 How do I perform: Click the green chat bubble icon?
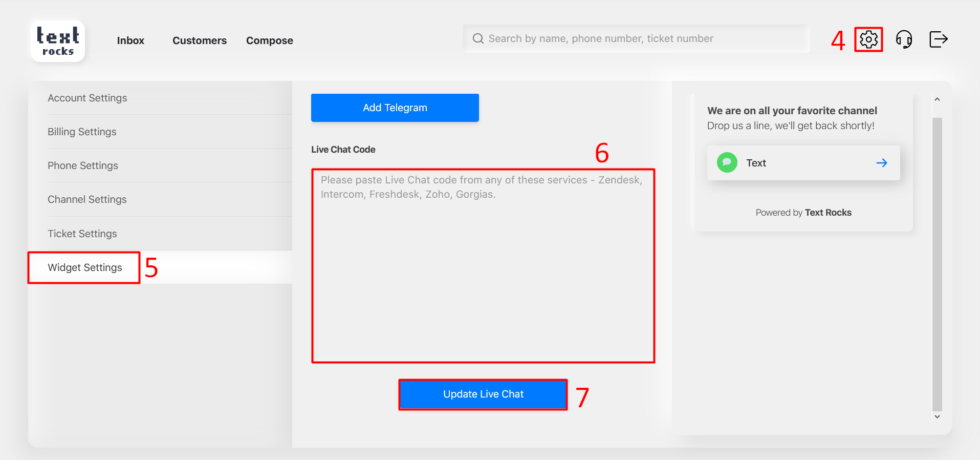727,163
